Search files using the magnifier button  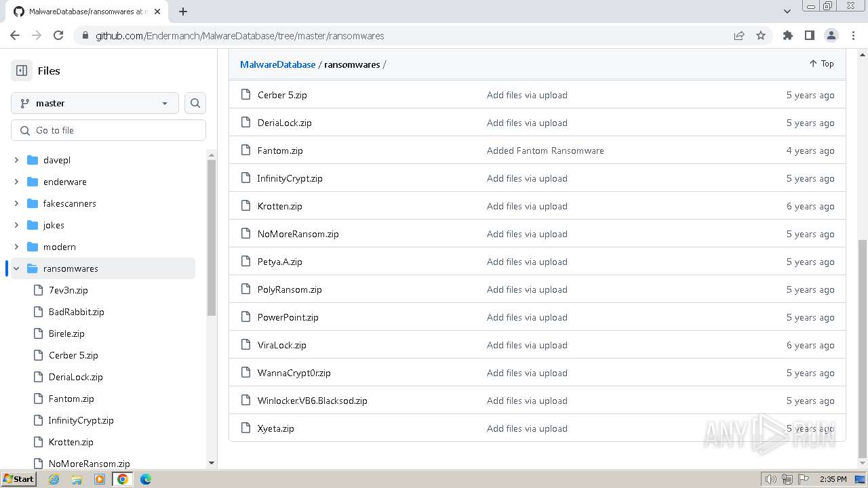coord(195,103)
